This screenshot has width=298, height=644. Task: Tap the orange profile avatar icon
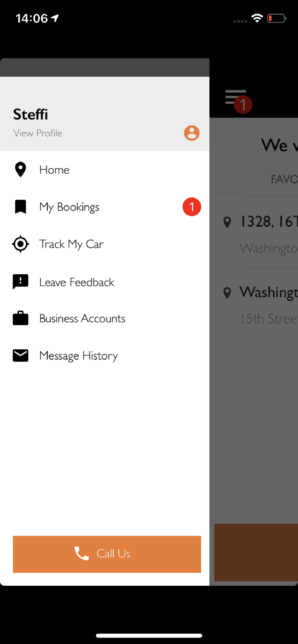click(x=192, y=133)
